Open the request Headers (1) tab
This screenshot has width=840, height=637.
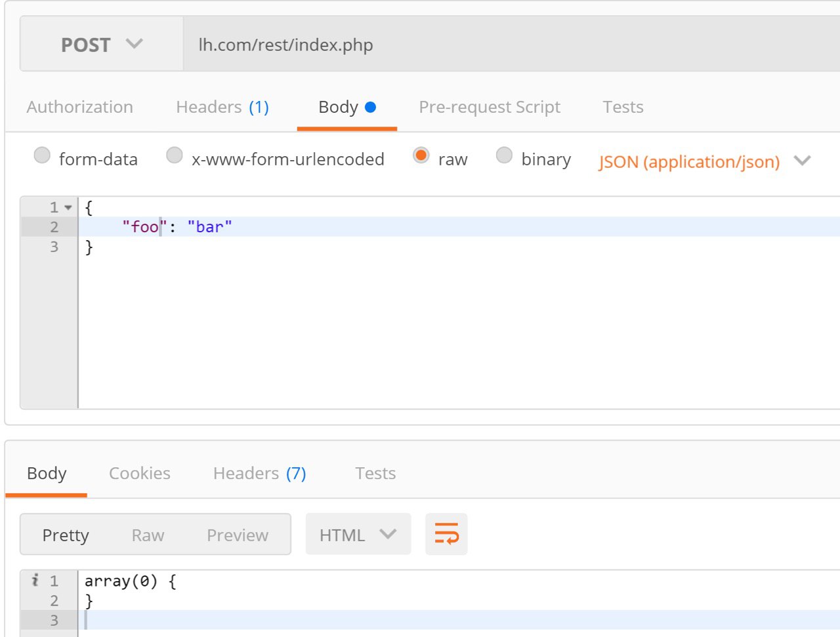222,107
